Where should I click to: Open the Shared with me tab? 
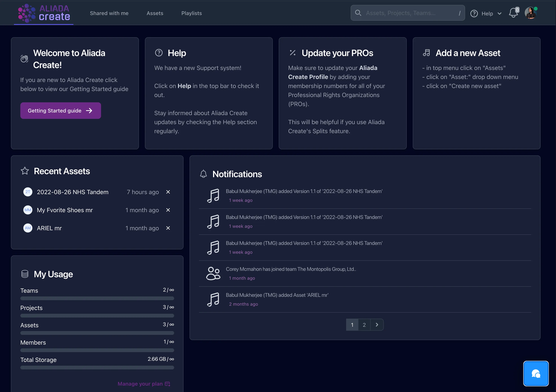point(109,13)
